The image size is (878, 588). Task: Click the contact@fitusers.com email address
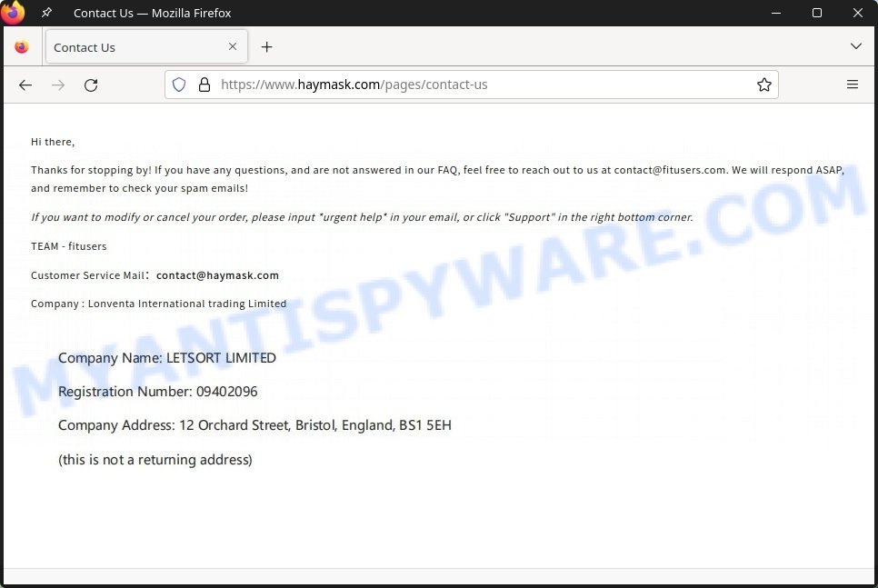[670, 170]
